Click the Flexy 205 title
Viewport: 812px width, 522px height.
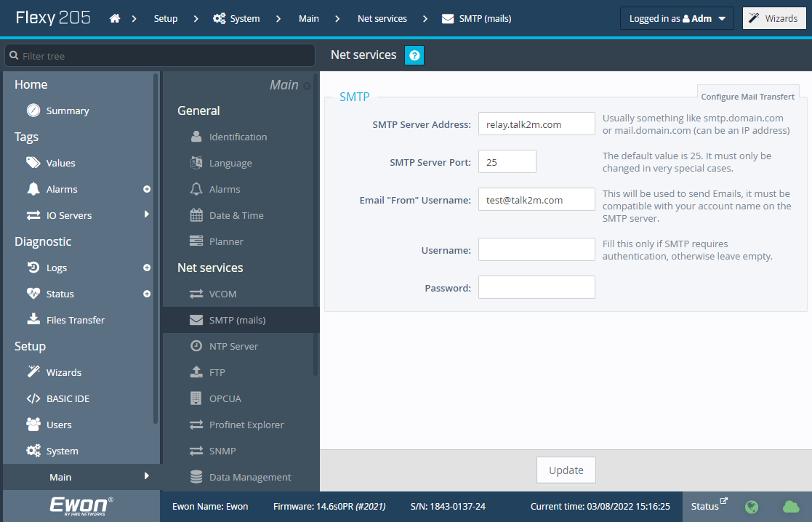point(53,18)
